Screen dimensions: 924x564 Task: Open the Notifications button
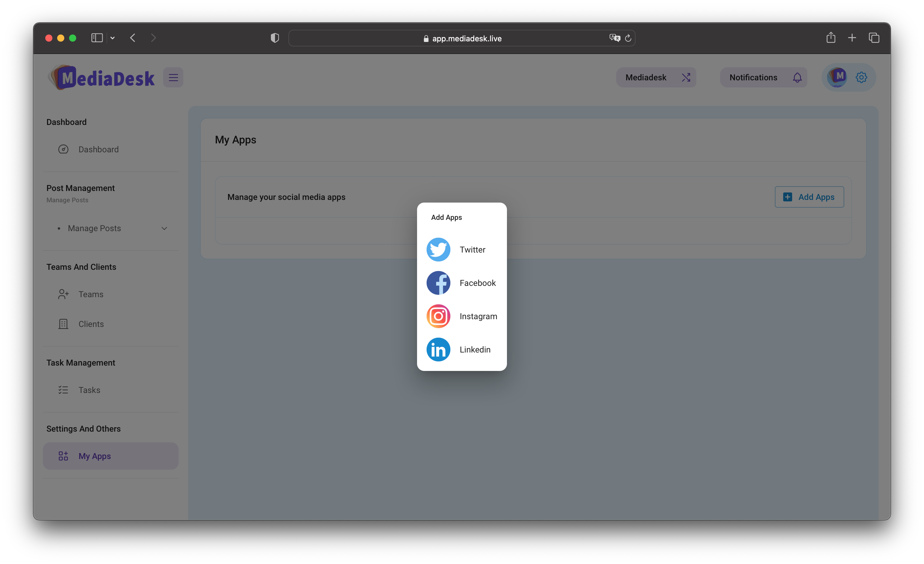763,78
